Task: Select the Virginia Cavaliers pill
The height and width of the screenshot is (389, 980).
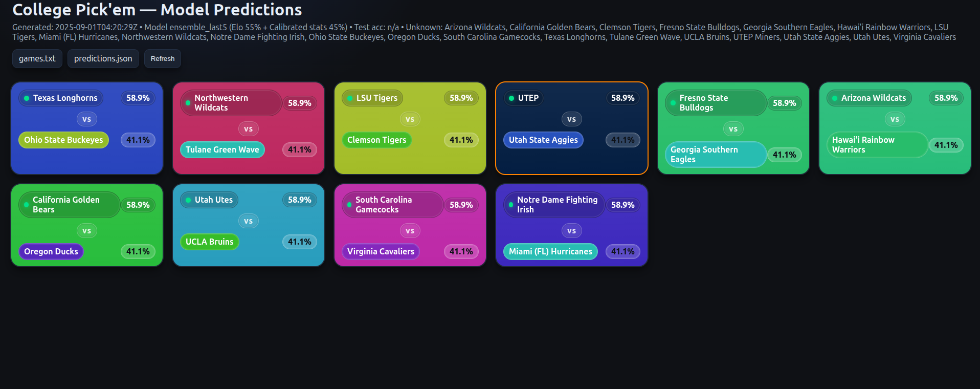Action: click(381, 251)
